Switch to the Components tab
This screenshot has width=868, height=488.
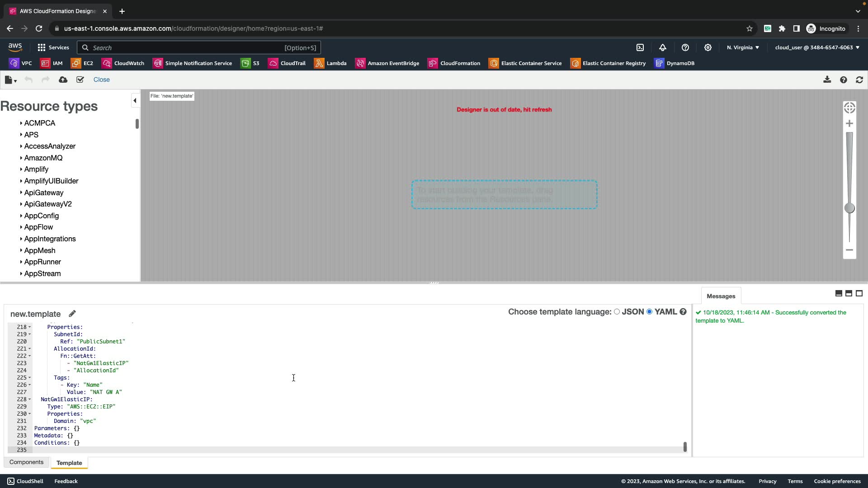tap(26, 462)
